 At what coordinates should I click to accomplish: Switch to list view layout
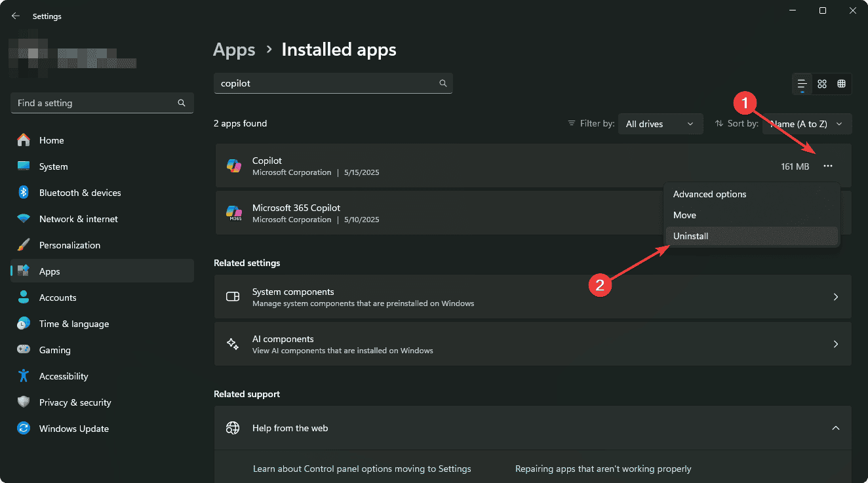[x=802, y=84]
